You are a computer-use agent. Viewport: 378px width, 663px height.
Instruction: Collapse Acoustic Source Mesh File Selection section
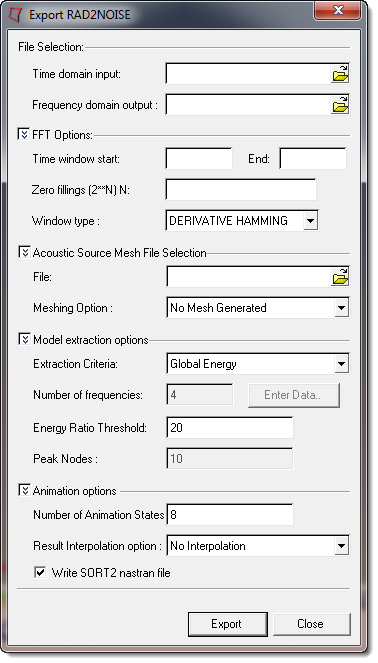(x=24, y=252)
